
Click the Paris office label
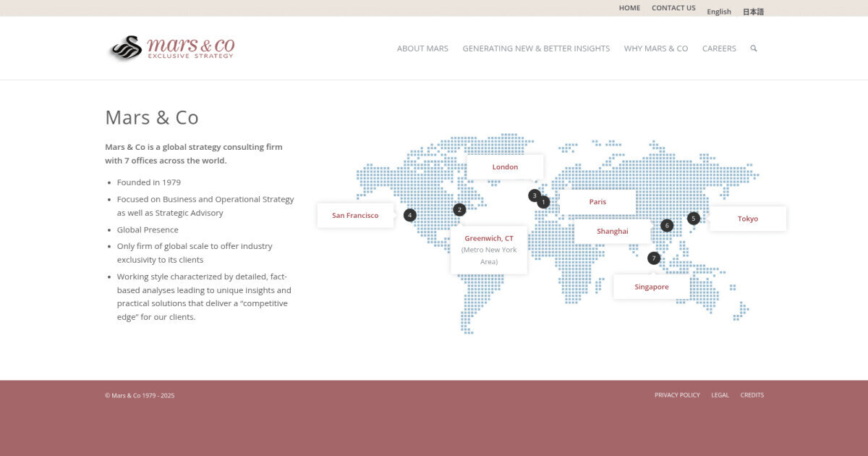597,202
